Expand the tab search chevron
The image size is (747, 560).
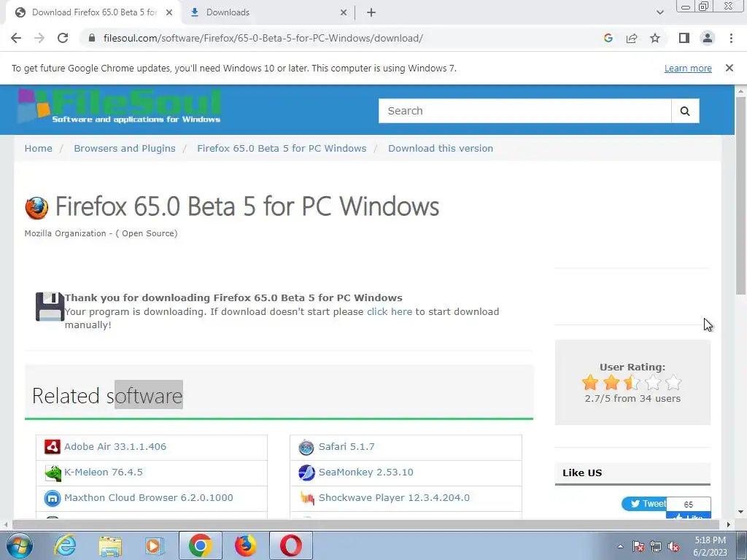pos(659,12)
